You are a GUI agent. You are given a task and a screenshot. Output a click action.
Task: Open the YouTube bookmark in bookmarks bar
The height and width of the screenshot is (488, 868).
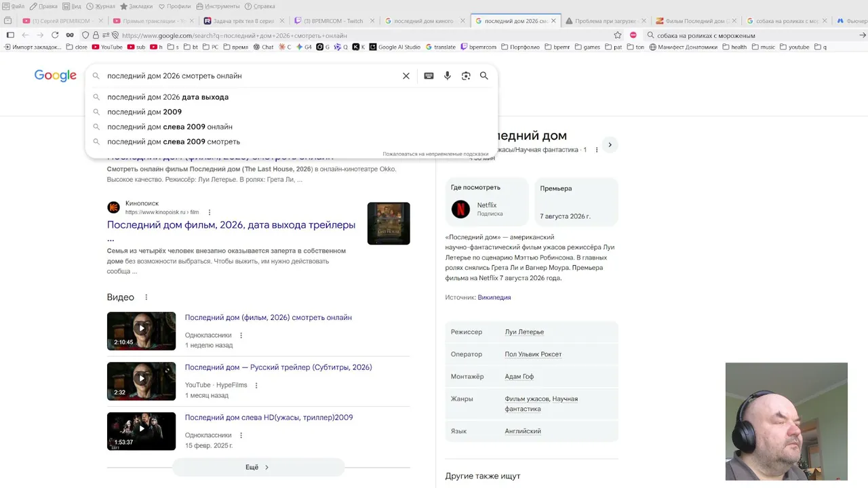[107, 47]
